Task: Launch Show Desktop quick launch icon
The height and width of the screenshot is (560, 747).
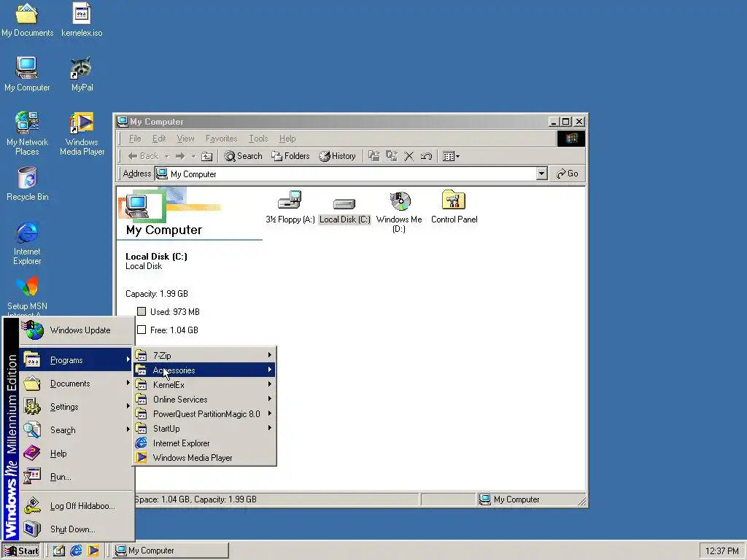Action: point(58,551)
